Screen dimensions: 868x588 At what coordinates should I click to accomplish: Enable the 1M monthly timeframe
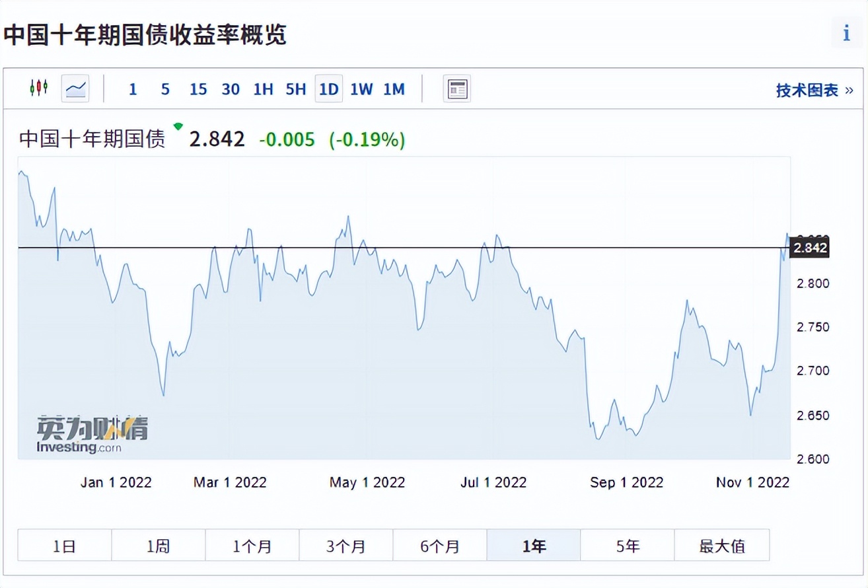tap(394, 89)
